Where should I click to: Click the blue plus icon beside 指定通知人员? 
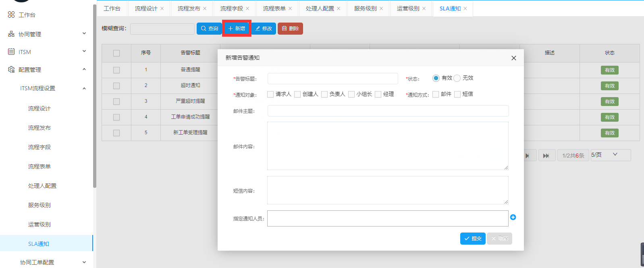pyautogui.click(x=513, y=217)
